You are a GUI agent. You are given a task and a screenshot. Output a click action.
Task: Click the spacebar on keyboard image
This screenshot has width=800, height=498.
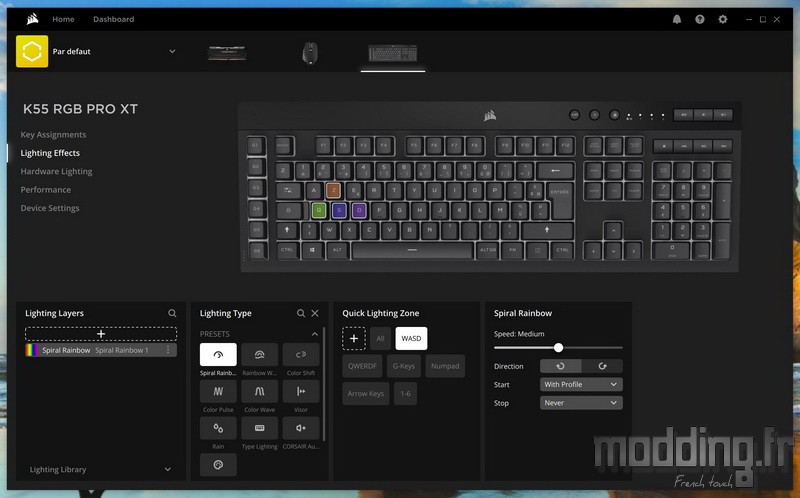412,250
